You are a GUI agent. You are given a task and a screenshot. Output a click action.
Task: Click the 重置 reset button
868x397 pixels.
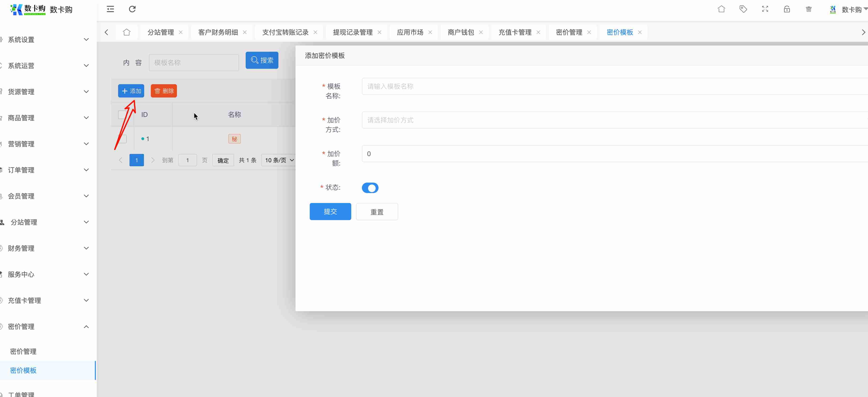tap(377, 212)
